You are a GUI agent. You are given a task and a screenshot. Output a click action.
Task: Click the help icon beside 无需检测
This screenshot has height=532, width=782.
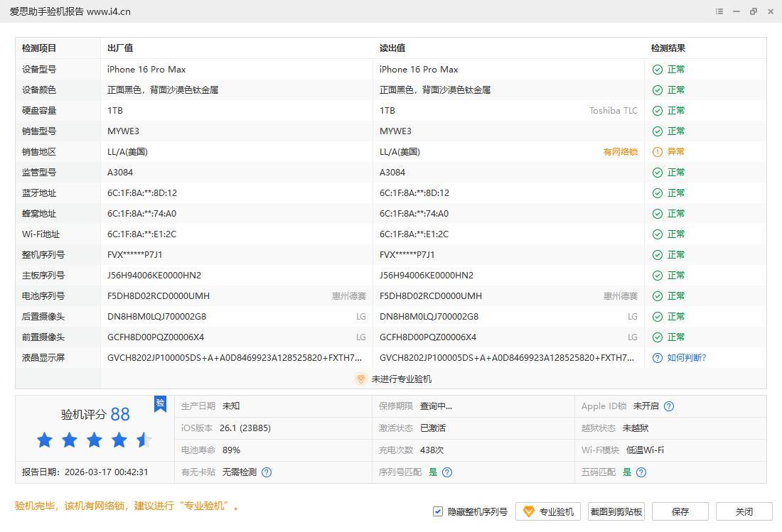(x=267, y=472)
